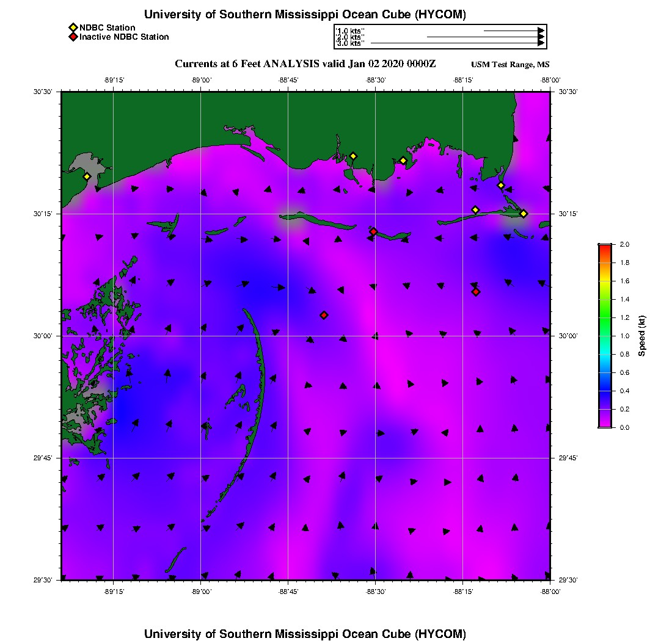Viewport: 672px width, 641px height.
Task: Select the yellow station marker on the 30°15' gridline west of the easternmost
Action: [475, 210]
